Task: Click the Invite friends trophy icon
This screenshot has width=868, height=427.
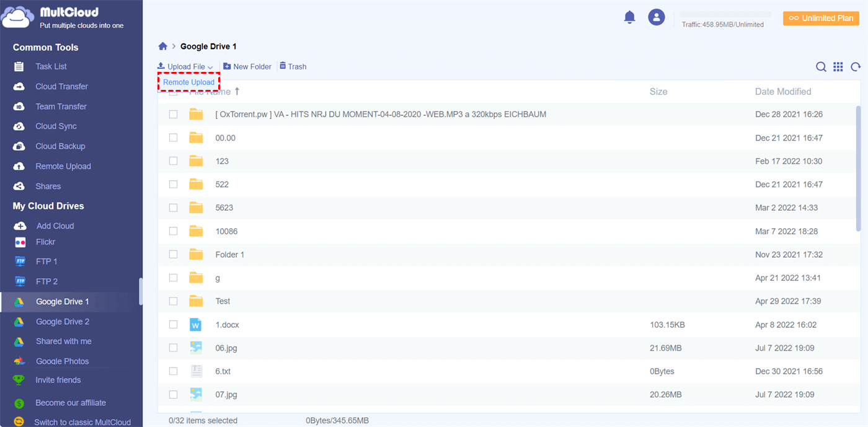Action: click(19, 380)
